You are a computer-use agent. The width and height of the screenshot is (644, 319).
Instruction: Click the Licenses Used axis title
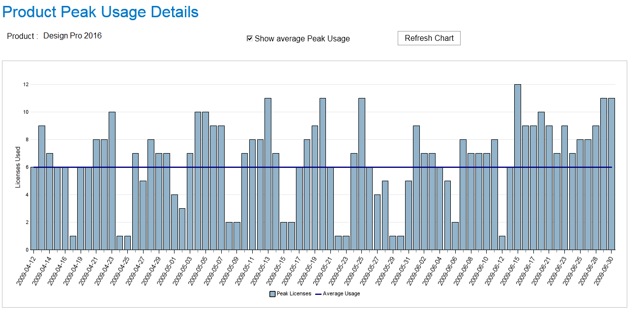[18, 167]
